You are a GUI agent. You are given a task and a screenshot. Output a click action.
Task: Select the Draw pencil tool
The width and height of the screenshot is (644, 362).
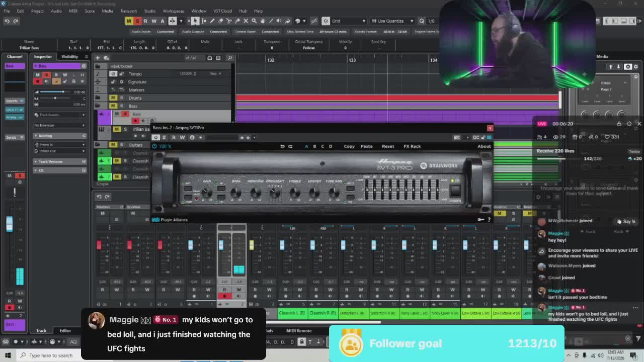[x=212, y=21]
